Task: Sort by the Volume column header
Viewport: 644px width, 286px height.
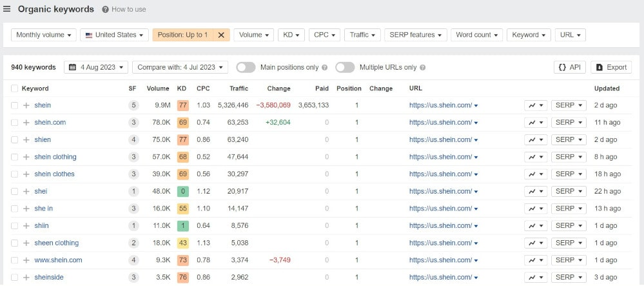Action: [x=158, y=88]
